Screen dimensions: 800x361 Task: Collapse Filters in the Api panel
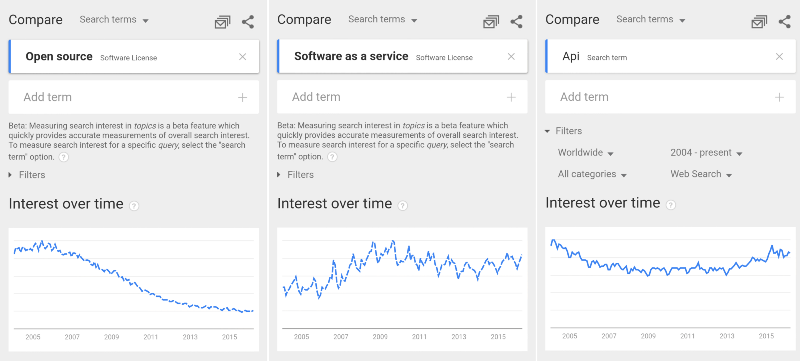click(563, 131)
